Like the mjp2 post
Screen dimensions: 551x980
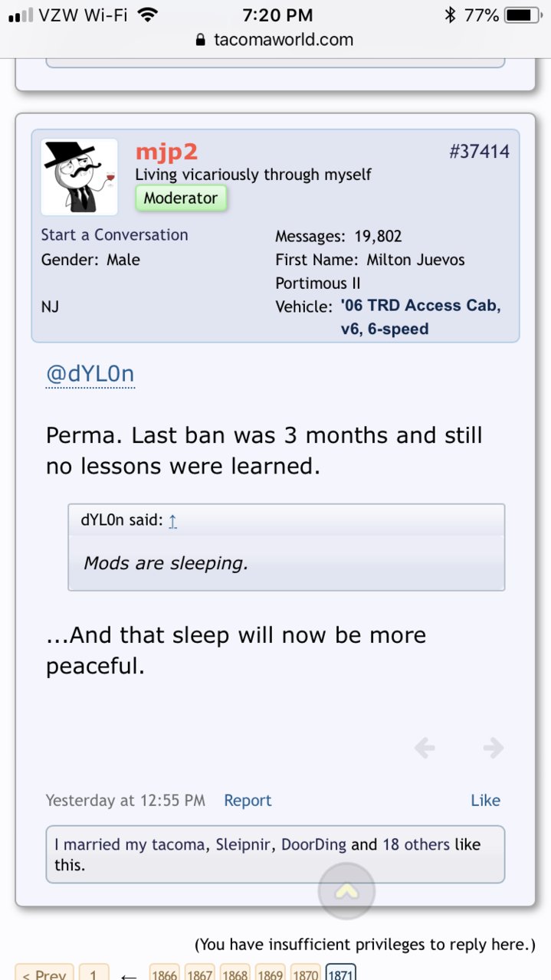(485, 801)
